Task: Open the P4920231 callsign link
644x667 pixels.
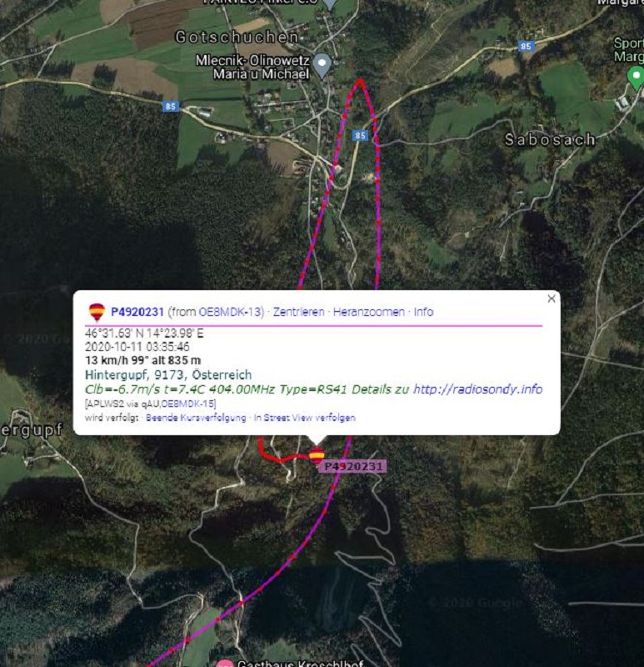Action: click(x=137, y=312)
